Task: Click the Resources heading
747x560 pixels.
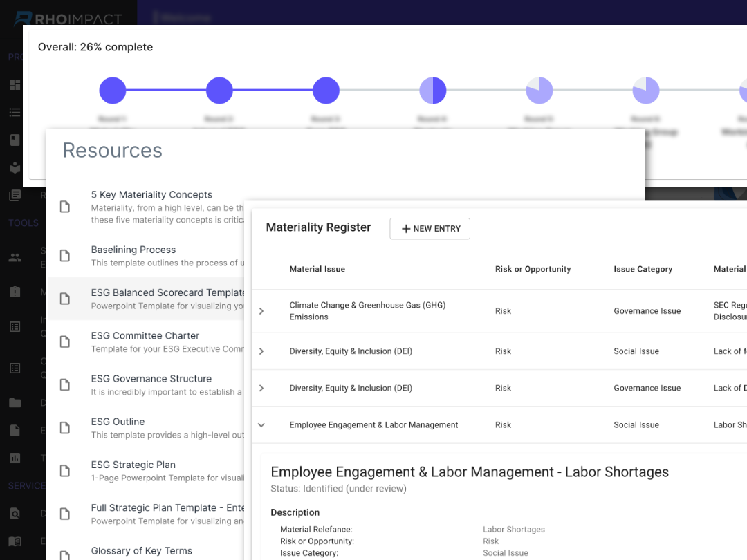Action: pos(113,151)
